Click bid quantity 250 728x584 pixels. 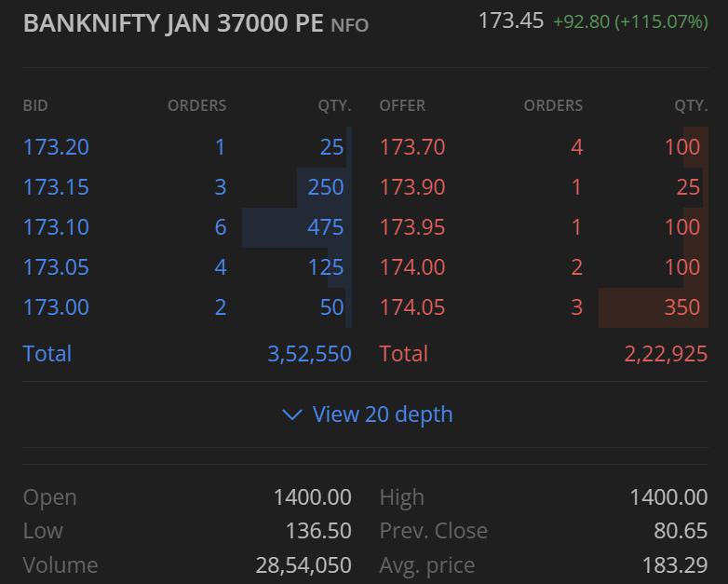pyautogui.click(x=326, y=187)
